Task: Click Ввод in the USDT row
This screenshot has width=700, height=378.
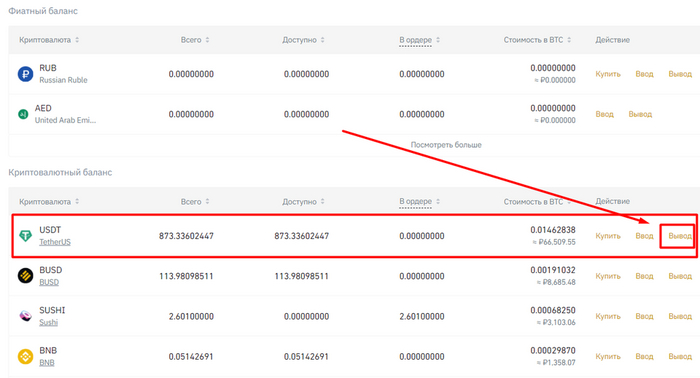Action: coord(644,236)
